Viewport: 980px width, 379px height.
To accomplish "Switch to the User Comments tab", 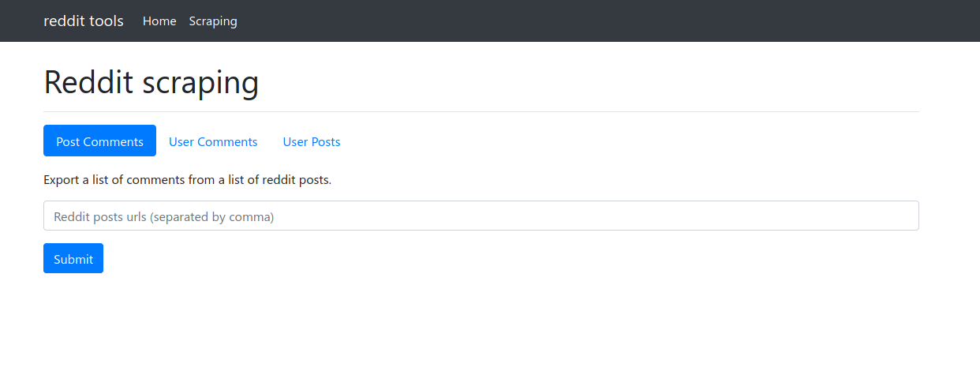I will pyautogui.click(x=213, y=141).
